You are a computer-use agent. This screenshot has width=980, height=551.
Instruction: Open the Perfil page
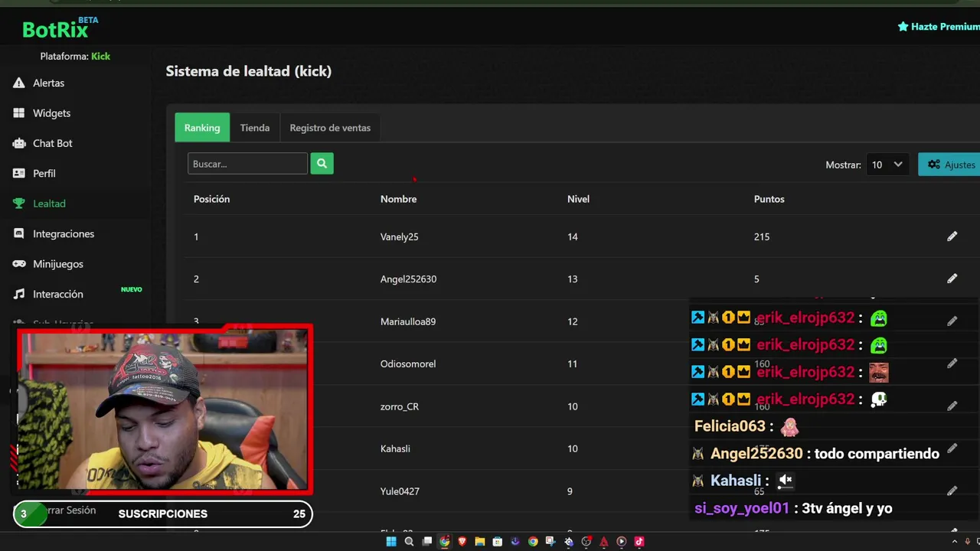[x=44, y=174]
